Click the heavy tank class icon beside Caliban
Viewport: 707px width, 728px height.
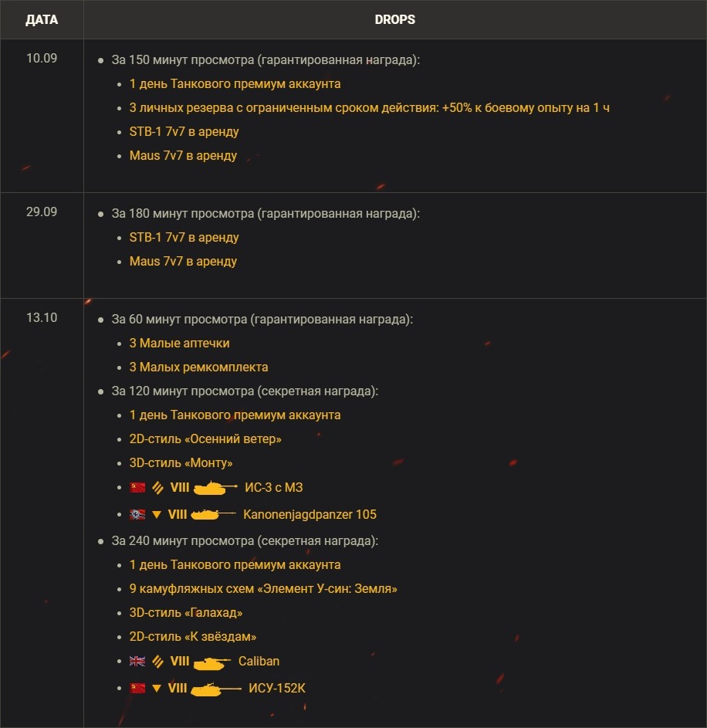pyautogui.click(x=157, y=661)
